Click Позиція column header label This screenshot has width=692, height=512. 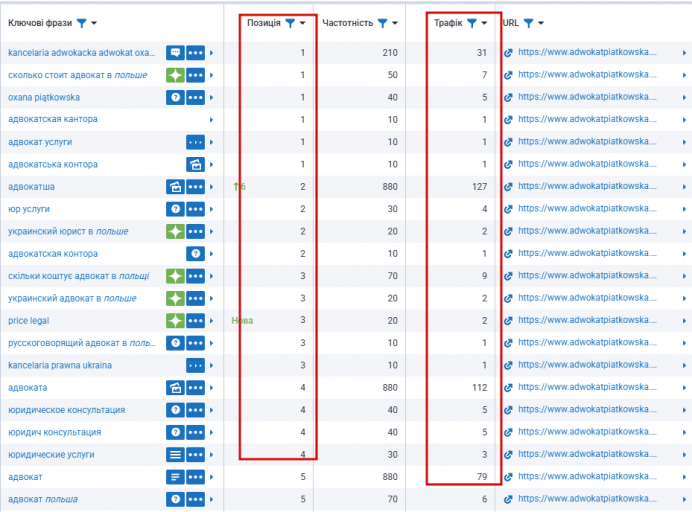(263, 23)
